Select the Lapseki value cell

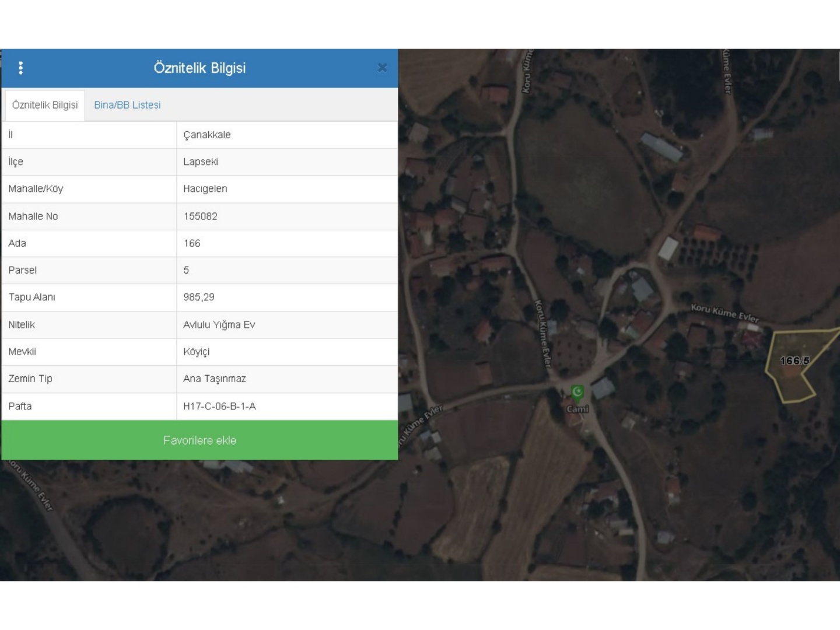point(287,162)
